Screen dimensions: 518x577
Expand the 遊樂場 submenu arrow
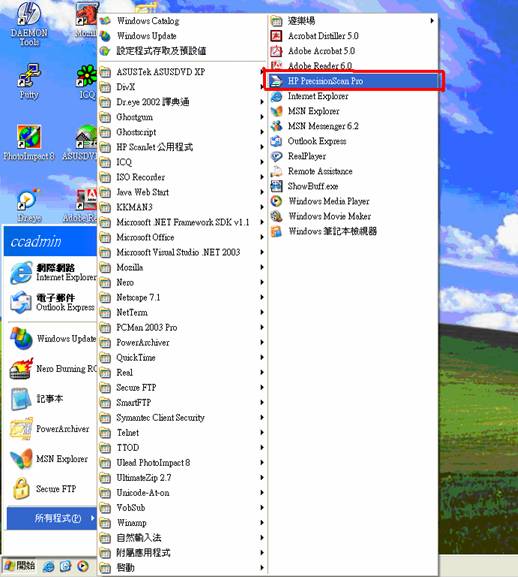[x=432, y=21]
